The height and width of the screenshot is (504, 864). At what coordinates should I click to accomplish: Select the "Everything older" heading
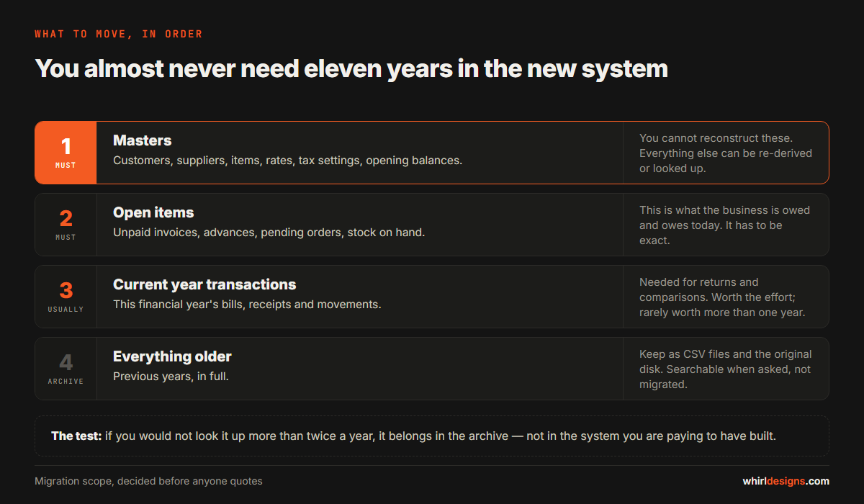pyautogui.click(x=172, y=356)
